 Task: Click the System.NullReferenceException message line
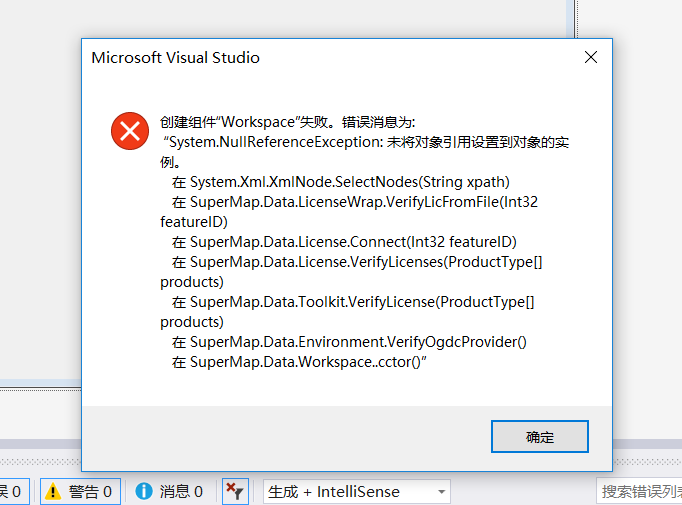coord(366,142)
